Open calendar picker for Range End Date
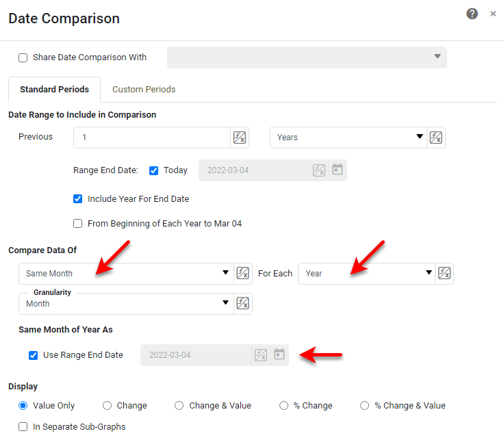 pos(338,170)
